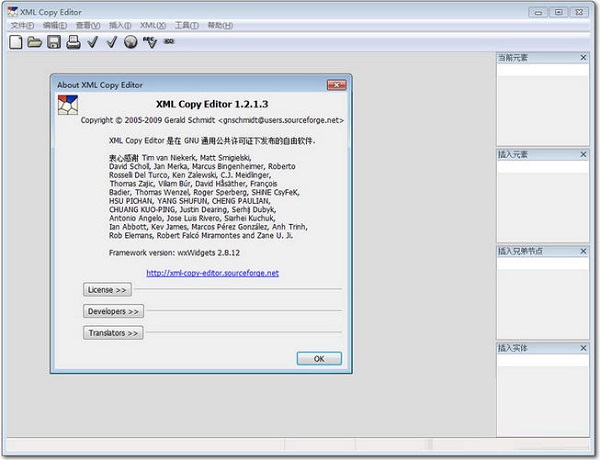The height and width of the screenshot is (460, 600).
Task: Click the checkmark icon right of the printer
Action: tap(93, 42)
